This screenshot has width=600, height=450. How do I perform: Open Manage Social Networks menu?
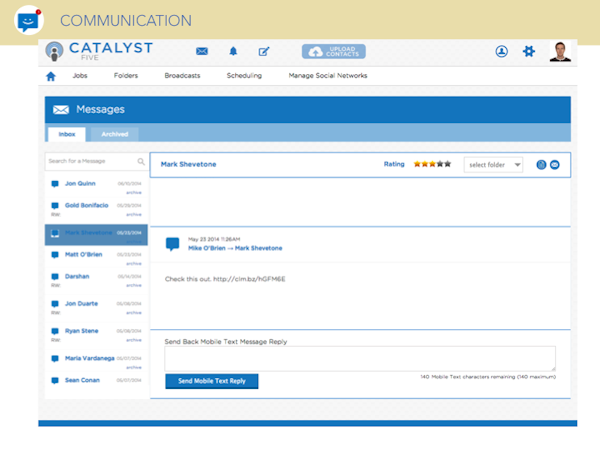pos(328,76)
